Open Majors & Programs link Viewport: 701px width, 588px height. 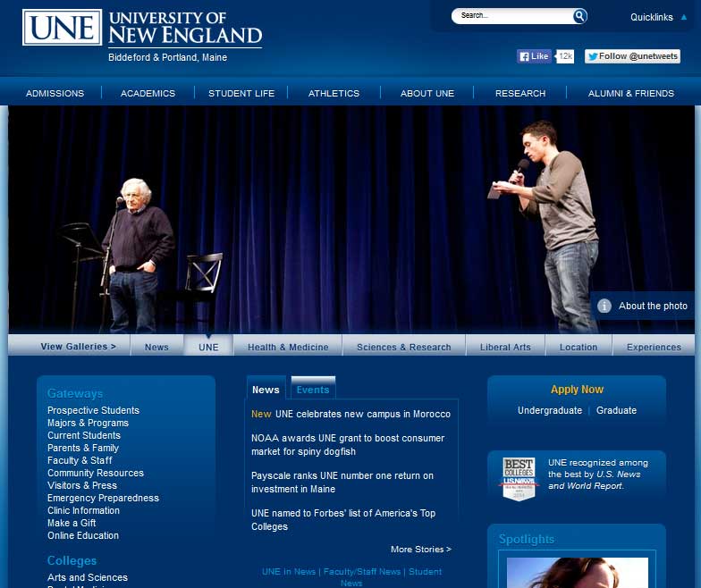click(x=88, y=423)
